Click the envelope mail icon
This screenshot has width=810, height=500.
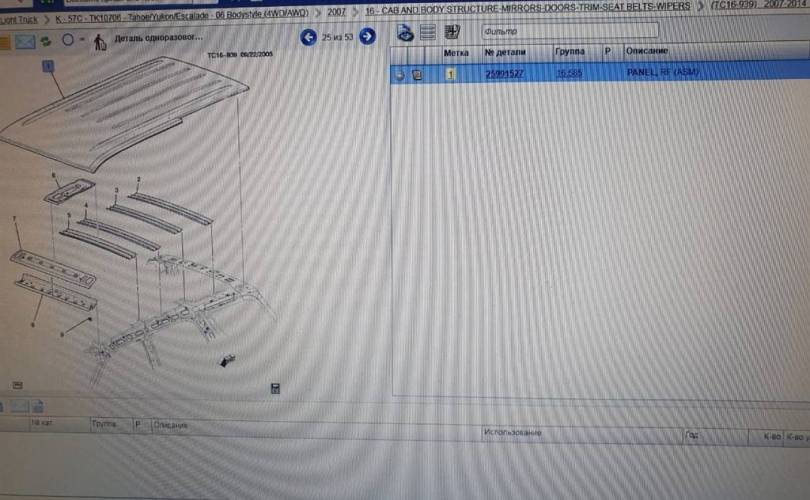pyautogui.click(x=25, y=42)
